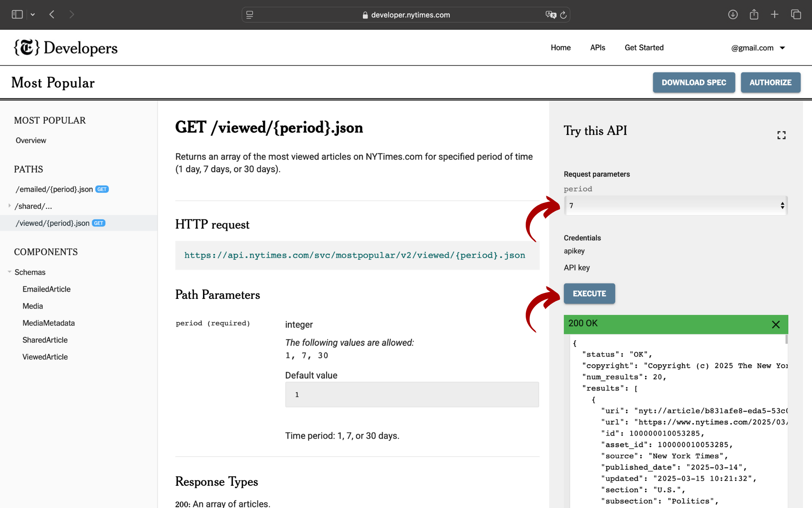Viewport: 812px width, 508px height.
Task: Click the "section": "U.S." response line
Action: coord(643,490)
